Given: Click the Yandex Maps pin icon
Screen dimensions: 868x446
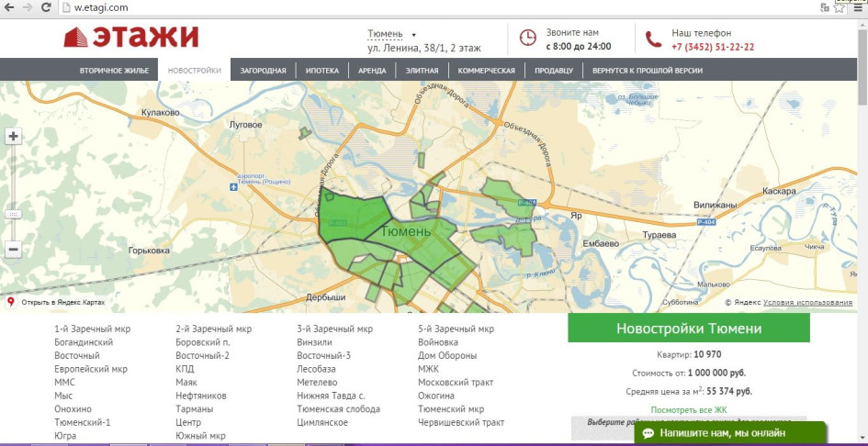Looking at the screenshot, I should coord(10,302).
